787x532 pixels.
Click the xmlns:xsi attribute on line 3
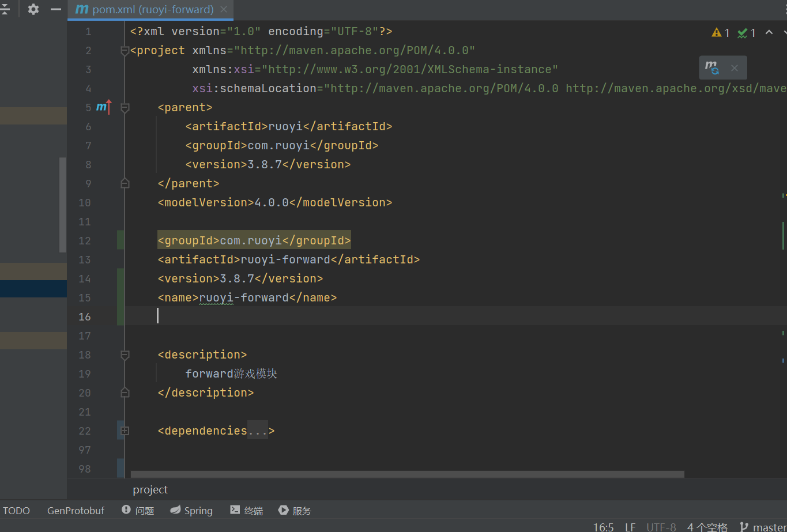[x=375, y=69]
